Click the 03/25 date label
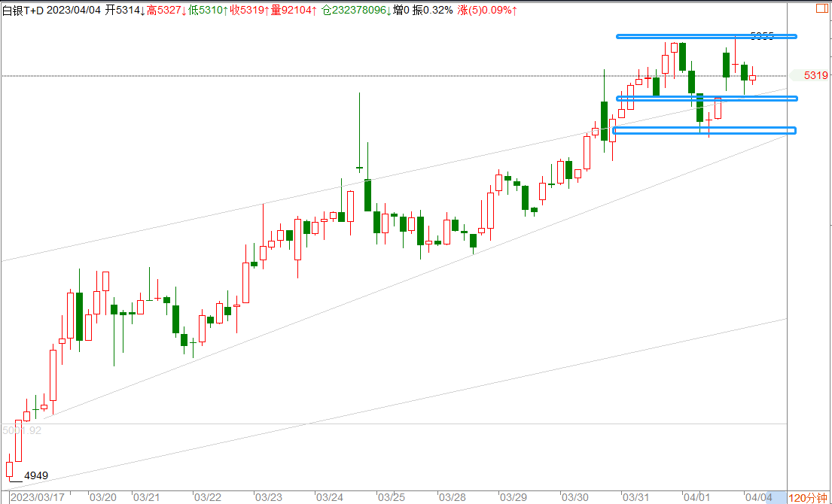Screen dimensions: 832x504 tap(392, 498)
